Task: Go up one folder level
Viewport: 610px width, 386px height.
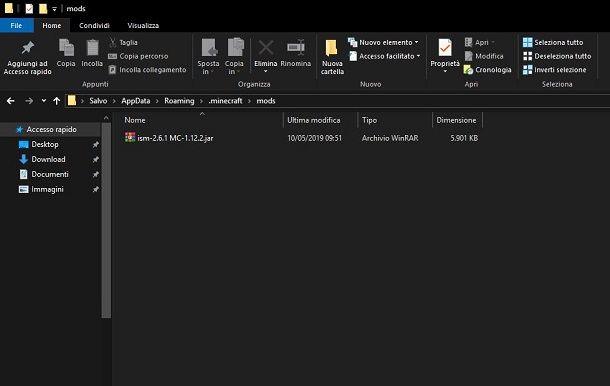Action: coord(57,101)
